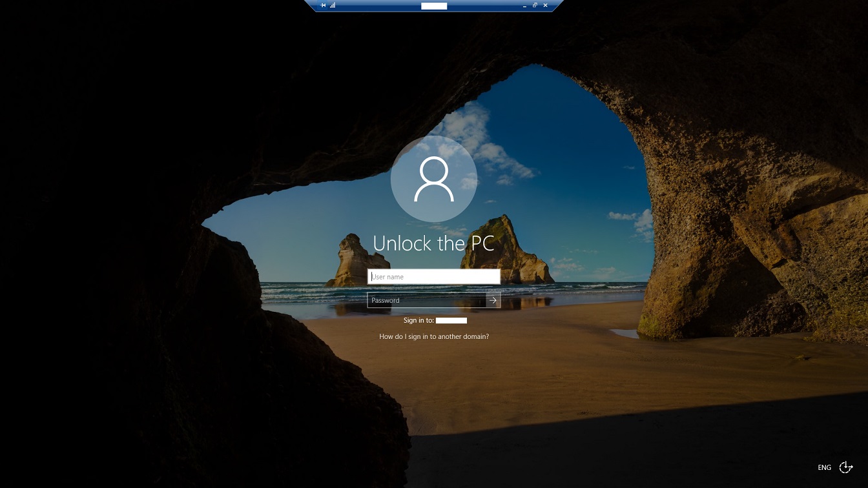Submit credentials with the arrow button
868x488 pixels.
coord(493,300)
